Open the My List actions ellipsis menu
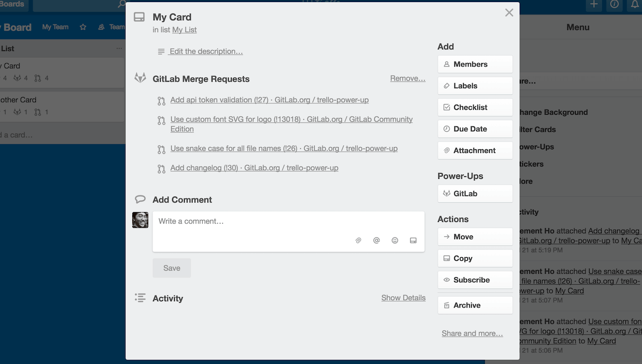 (x=119, y=48)
